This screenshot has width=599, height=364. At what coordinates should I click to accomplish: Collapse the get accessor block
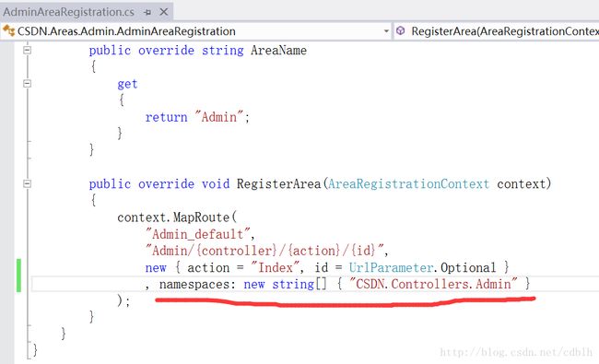[x=27, y=83]
